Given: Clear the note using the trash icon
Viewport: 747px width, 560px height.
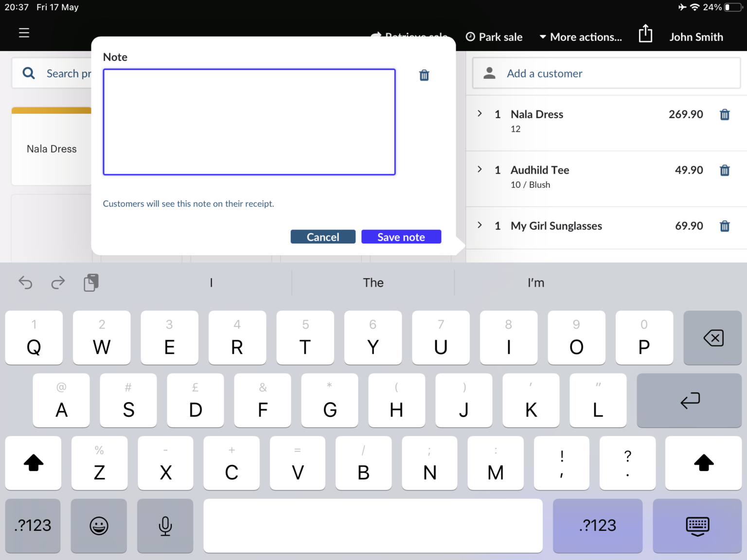Looking at the screenshot, I should click(x=424, y=75).
